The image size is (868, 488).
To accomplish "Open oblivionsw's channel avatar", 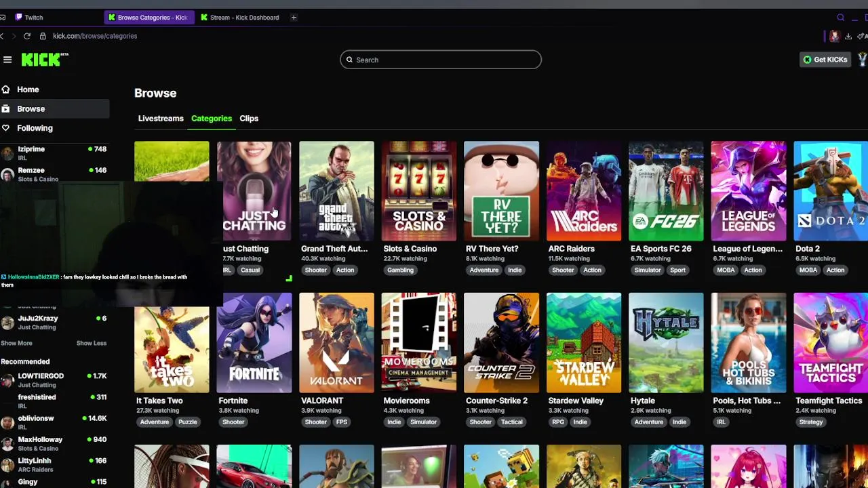I will [7, 423].
